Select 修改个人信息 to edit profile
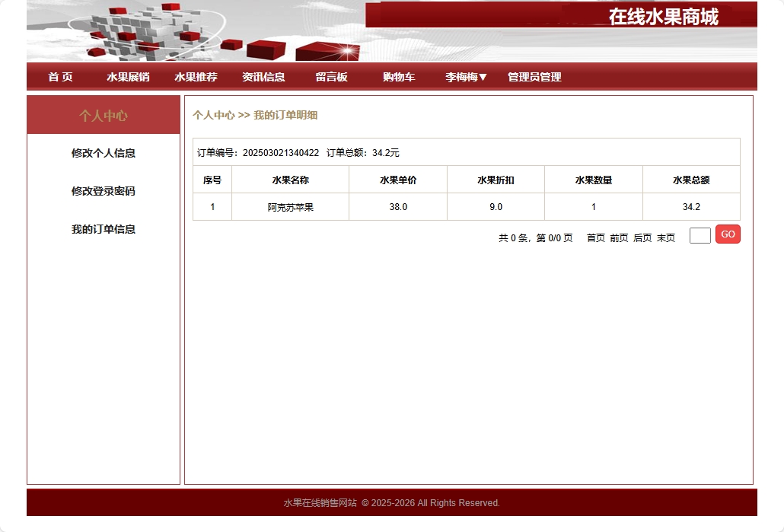784x532 pixels. point(103,153)
